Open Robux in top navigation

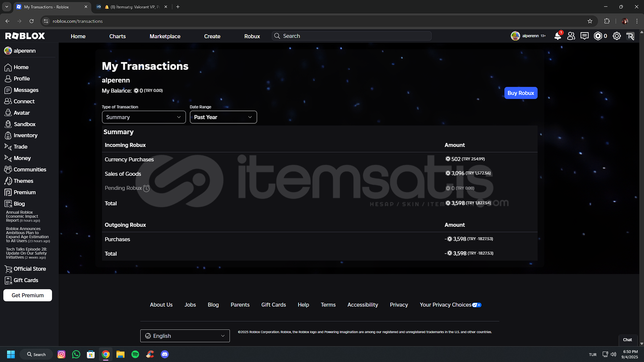(x=252, y=36)
